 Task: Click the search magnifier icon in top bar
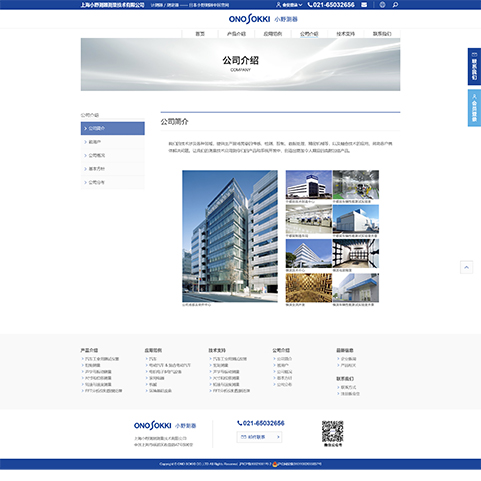(395, 5)
